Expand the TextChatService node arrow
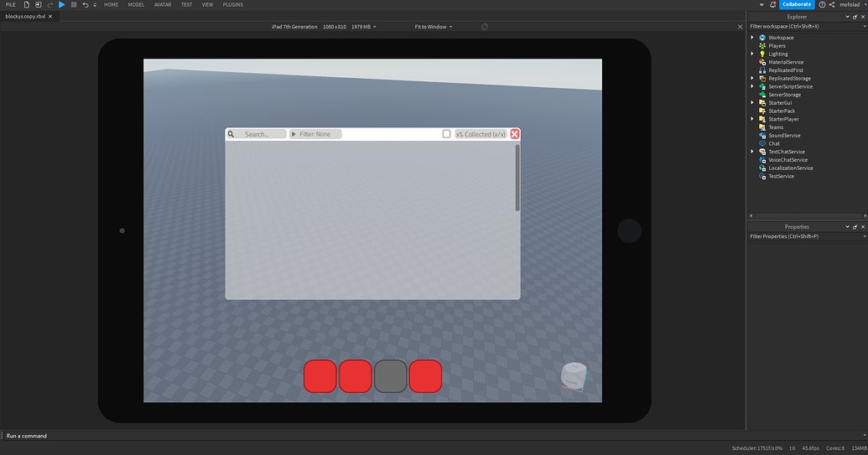The height and width of the screenshot is (455, 868). click(x=751, y=152)
